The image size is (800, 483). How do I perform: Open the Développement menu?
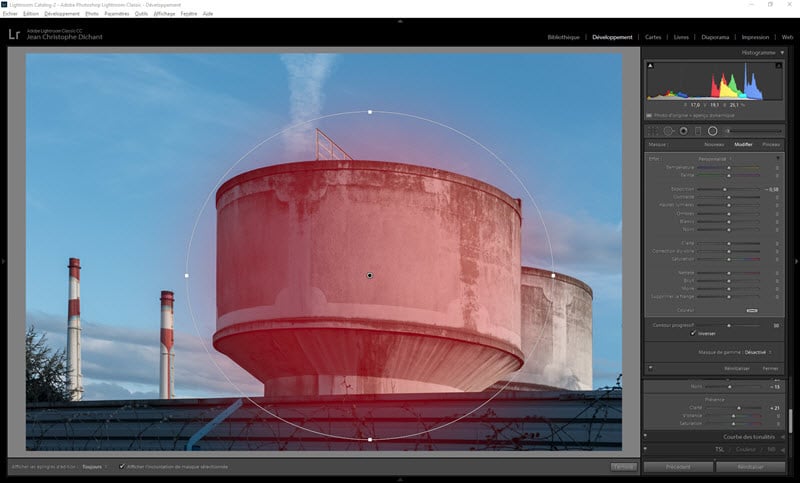tap(62, 14)
